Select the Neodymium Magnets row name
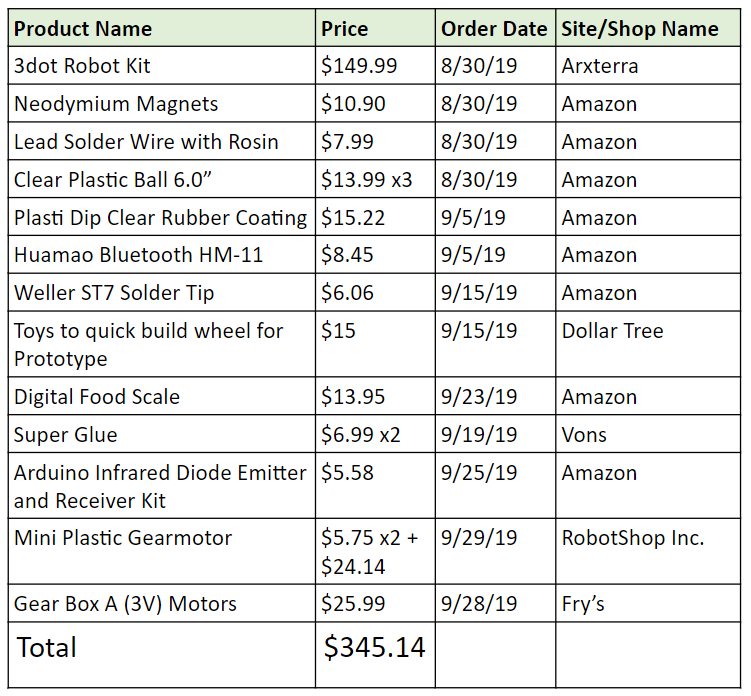This screenshot has width=751, height=696. pyautogui.click(x=162, y=103)
